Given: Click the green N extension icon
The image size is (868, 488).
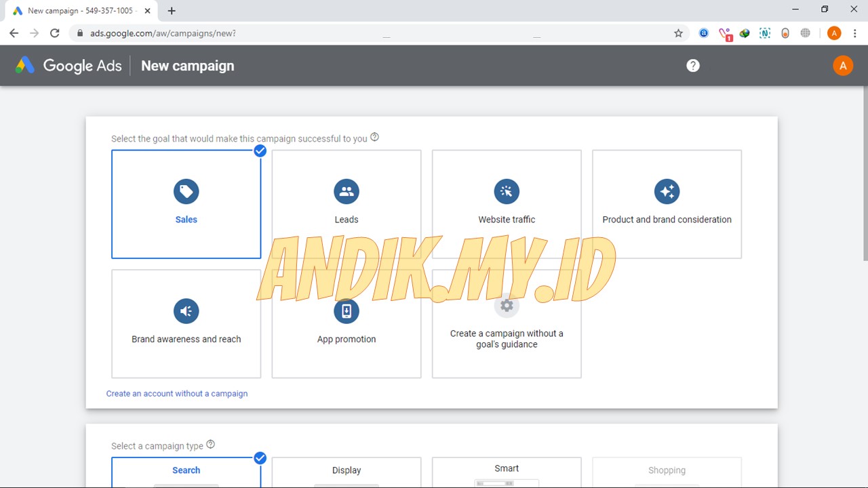Looking at the screenshot, I should click(x=765, y=33).
